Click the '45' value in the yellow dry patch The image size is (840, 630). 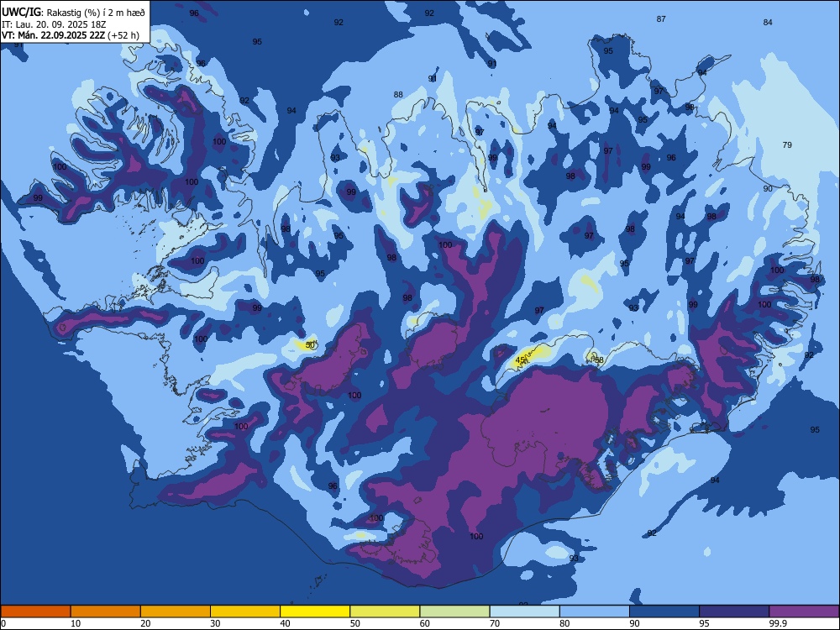pyautogui.click(x=520, y=360)
